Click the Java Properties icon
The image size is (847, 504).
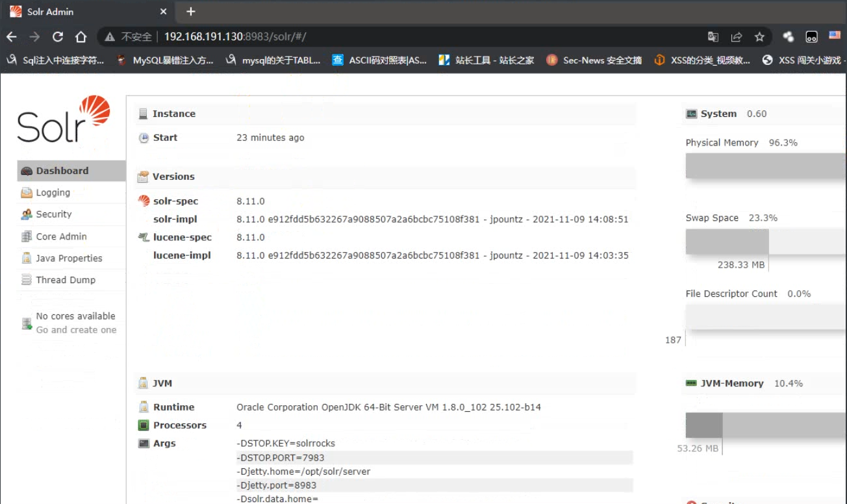(x=27, y=258)
